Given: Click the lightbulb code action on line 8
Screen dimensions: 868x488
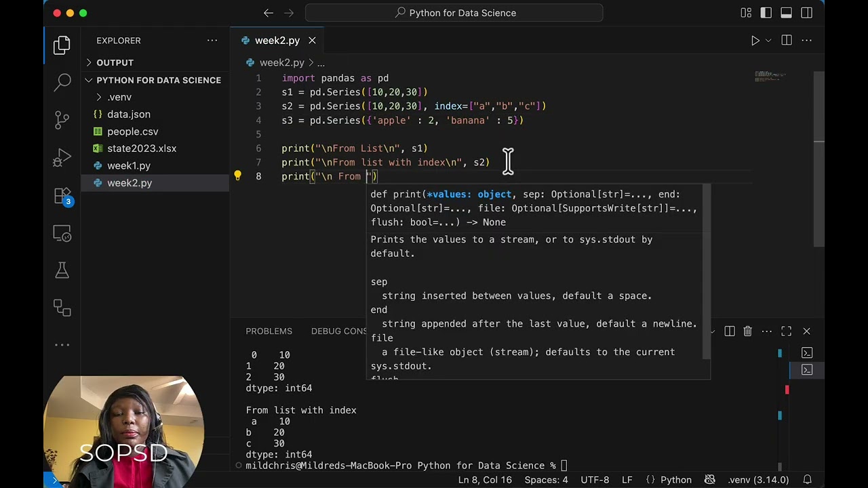Looking at the screenshot, I should pos(237,176).
